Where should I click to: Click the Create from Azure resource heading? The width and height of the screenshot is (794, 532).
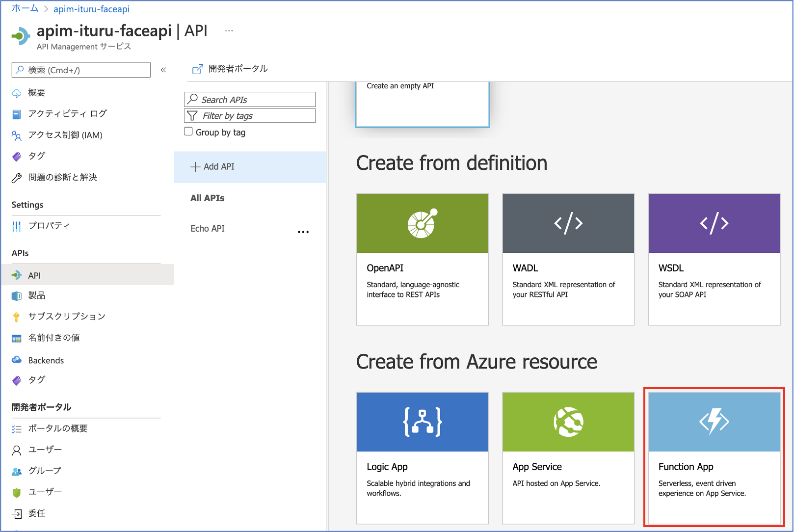point(477,362)
